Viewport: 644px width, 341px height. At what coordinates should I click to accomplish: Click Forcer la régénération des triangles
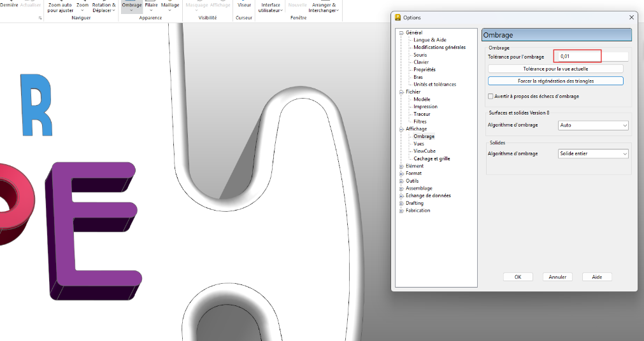[555, 81]
